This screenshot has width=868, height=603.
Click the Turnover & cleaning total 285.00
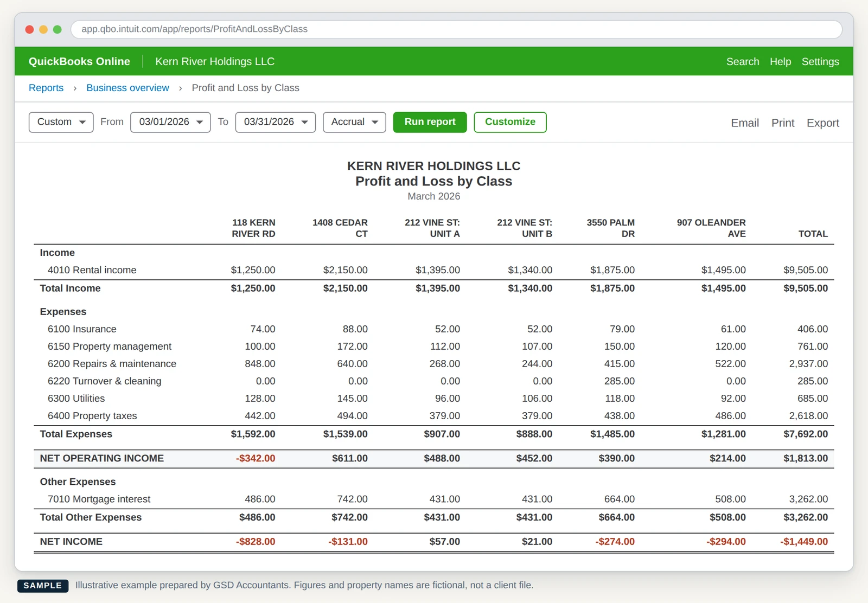(813, 381)
